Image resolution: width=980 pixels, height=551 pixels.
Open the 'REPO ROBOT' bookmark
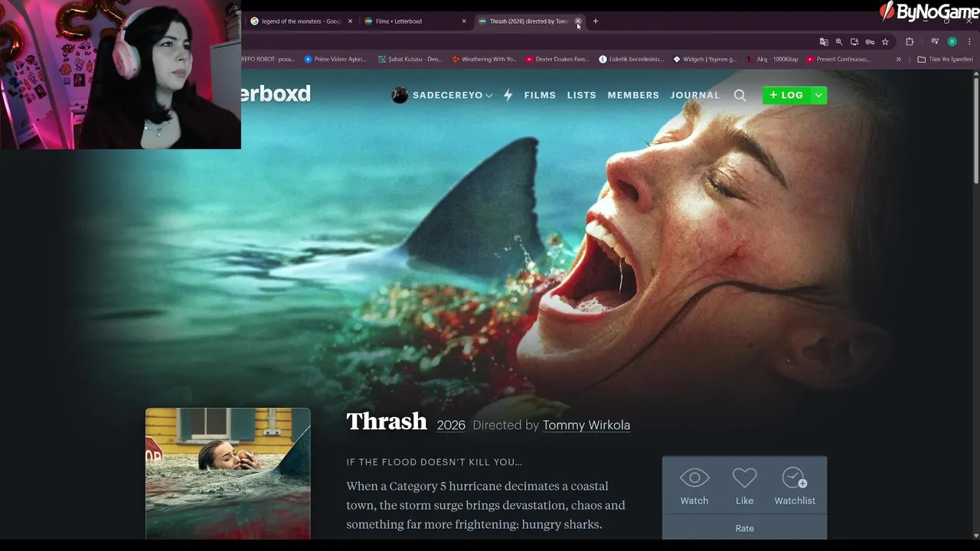(269, 59)
